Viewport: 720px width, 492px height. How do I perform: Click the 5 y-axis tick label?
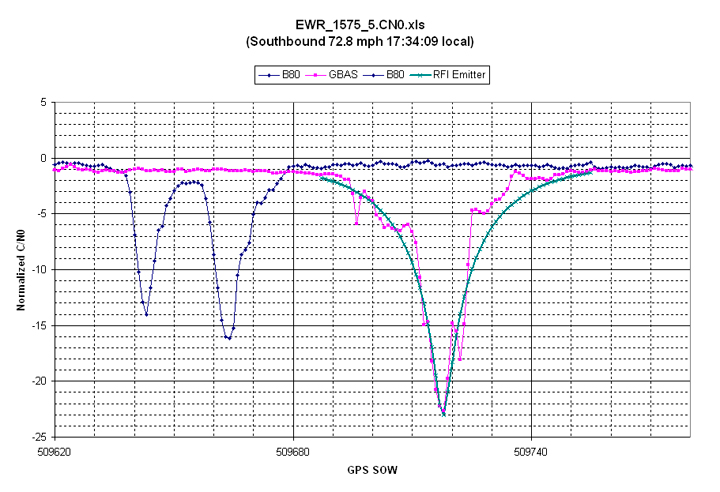(x=44, y=102)
